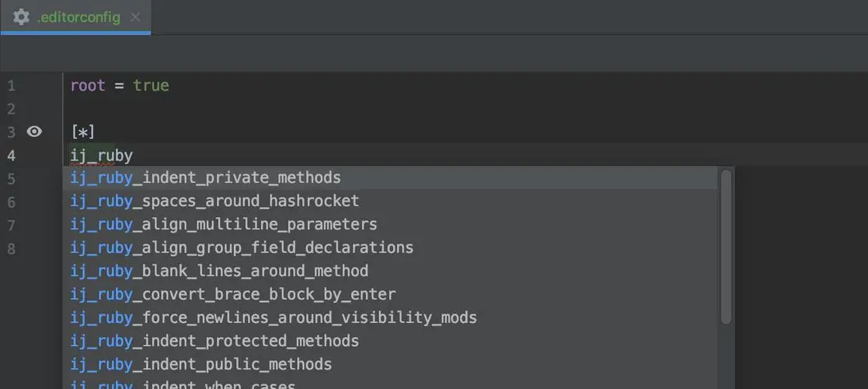Select ij_ruby_convert_brace_block_by_enter option
The image size is (868, 389).
pos(390,294)
